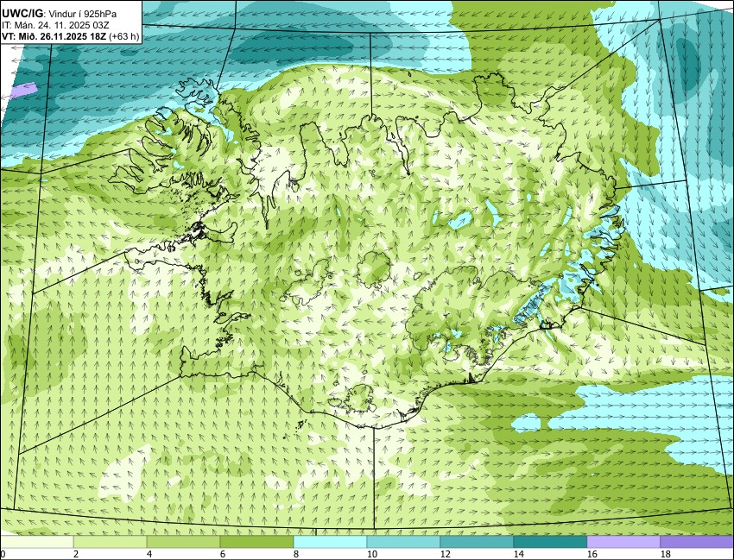The height and width of the screenshot is (560, 734).
Task: Click the 16–18 light purple legend swatch
Action: (623, 542)
